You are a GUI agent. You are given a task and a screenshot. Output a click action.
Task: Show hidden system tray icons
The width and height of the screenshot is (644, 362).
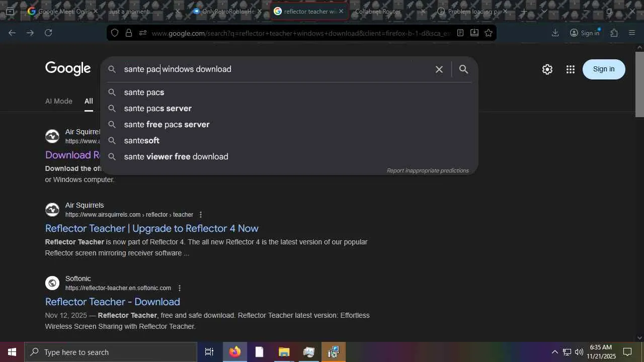coord(554,352)
